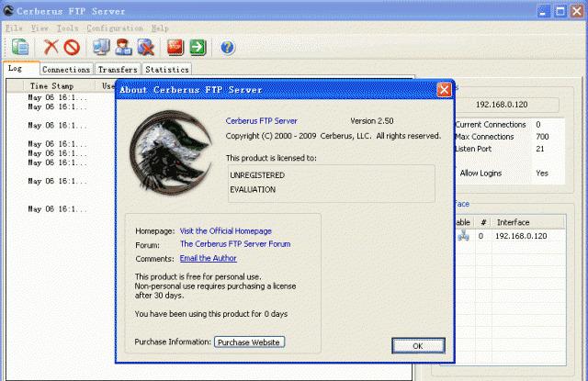Click the # column header
588x381 pixels.
tap(483, 222)
